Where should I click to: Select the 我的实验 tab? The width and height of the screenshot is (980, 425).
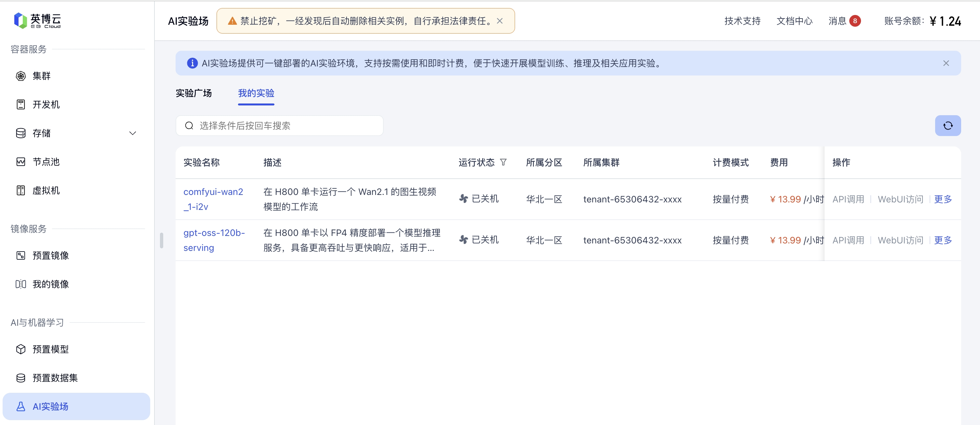pos(256,93)
